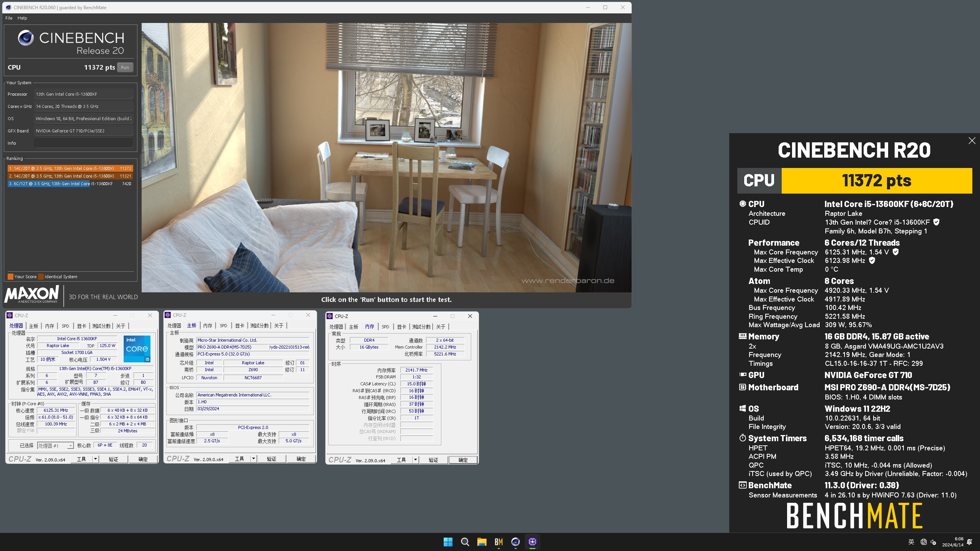
Task: Click the Memory module icon in BenchMate panel
Action: (743, 336)
